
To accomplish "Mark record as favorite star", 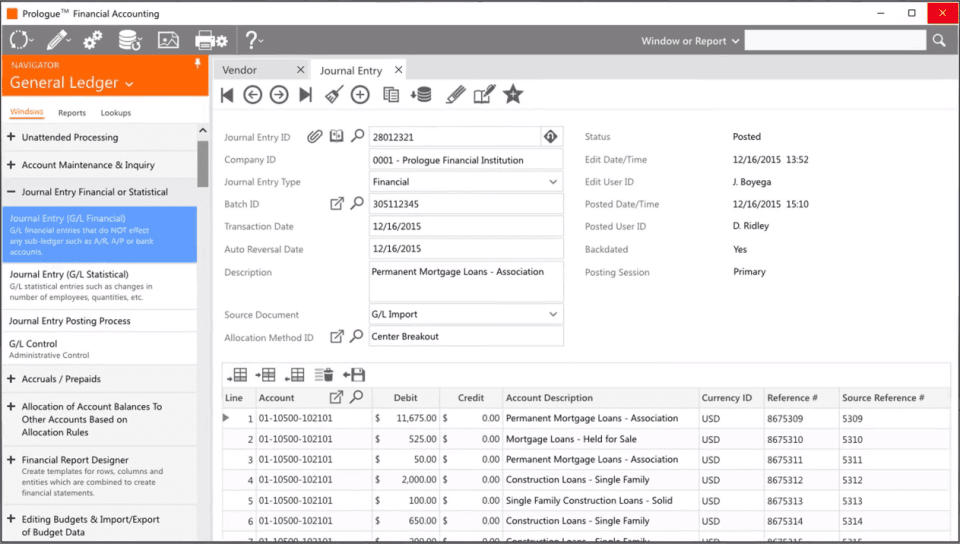I will 513,95.
